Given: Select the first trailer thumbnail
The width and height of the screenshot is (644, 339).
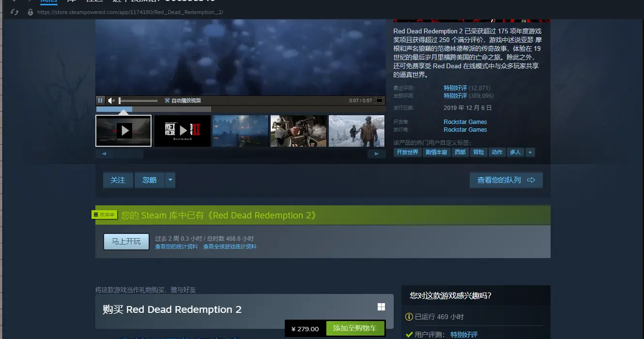Looking at the screenshot, I should pyautogui.click(x=123, y=131).
